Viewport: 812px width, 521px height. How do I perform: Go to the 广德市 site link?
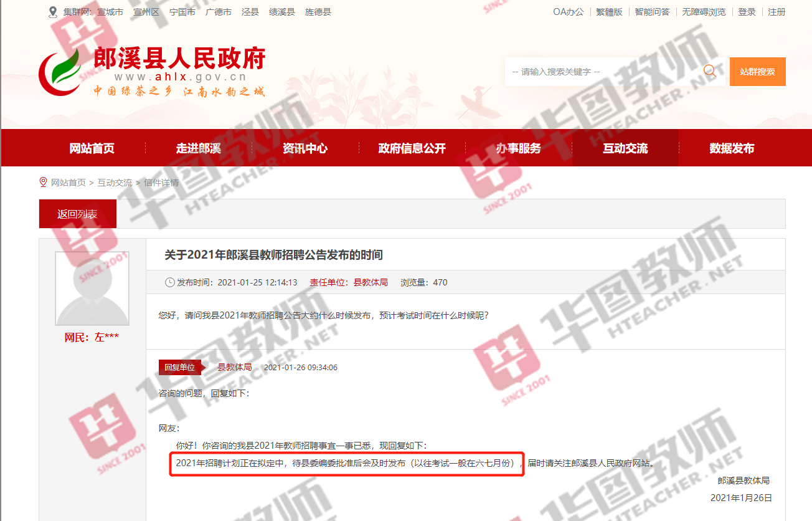[219, 12]
